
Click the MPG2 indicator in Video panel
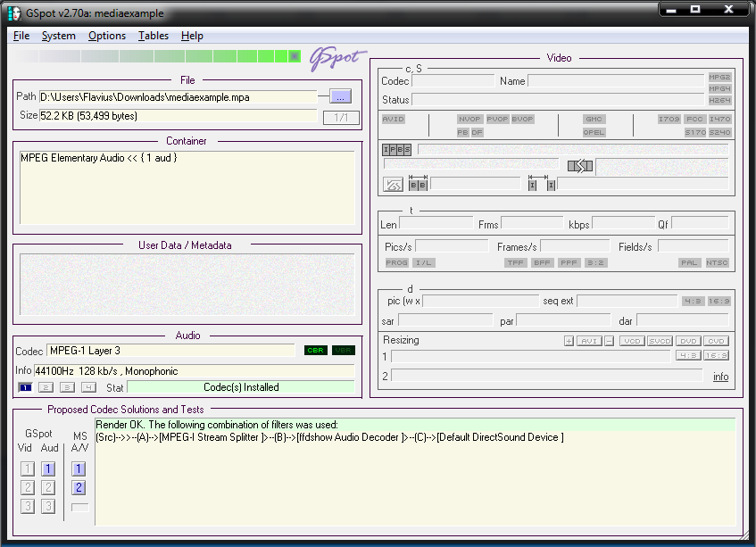click(x=719, y=77)
